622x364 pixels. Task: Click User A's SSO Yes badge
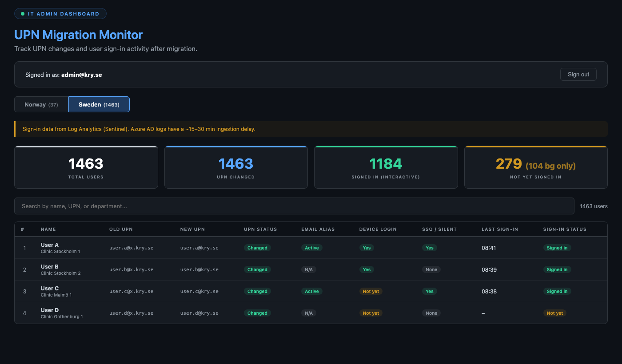[430, 248]
